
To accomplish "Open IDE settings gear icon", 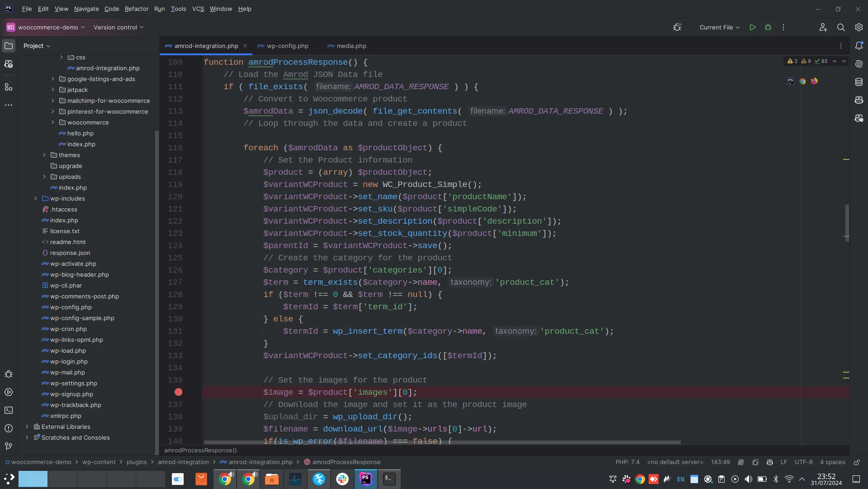I will (x=859, y=27).
